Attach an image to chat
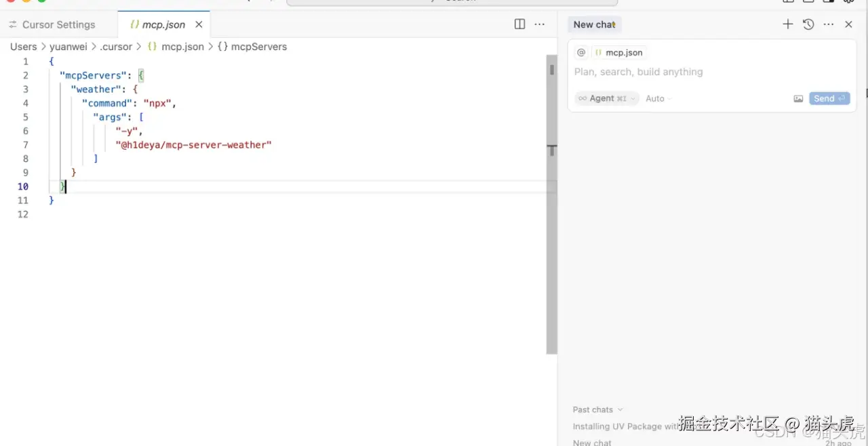The height and width of the screenshot is (446, 868). [798, 98]
